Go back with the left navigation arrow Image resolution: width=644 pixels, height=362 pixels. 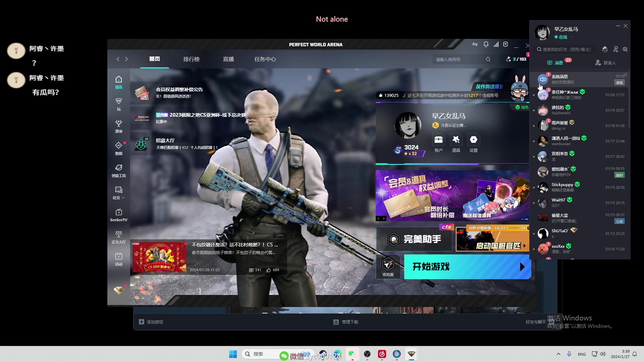(x=118, y=59)
